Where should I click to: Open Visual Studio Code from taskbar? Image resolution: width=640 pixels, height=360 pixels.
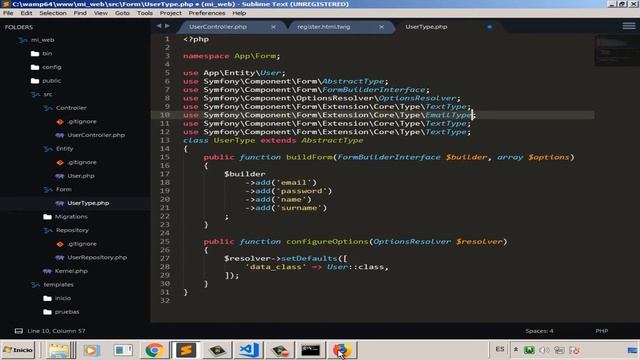tap(249, 350)
